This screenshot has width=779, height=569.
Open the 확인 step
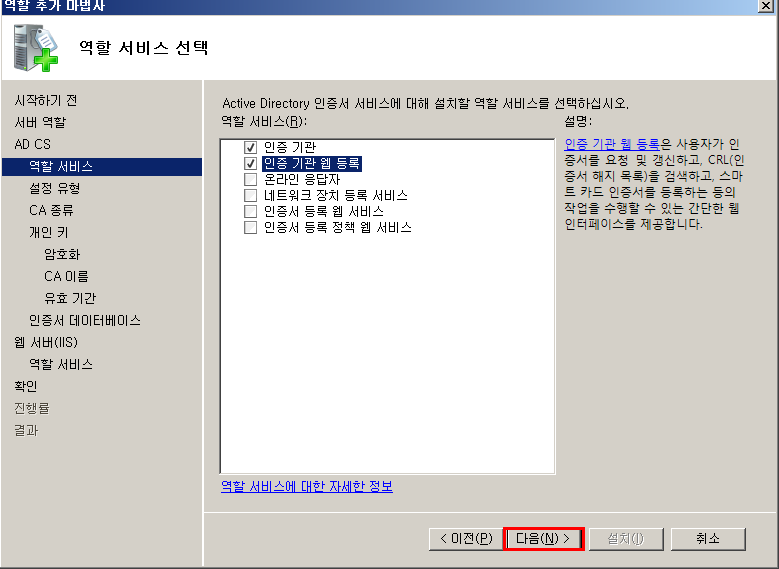[26, 386]
